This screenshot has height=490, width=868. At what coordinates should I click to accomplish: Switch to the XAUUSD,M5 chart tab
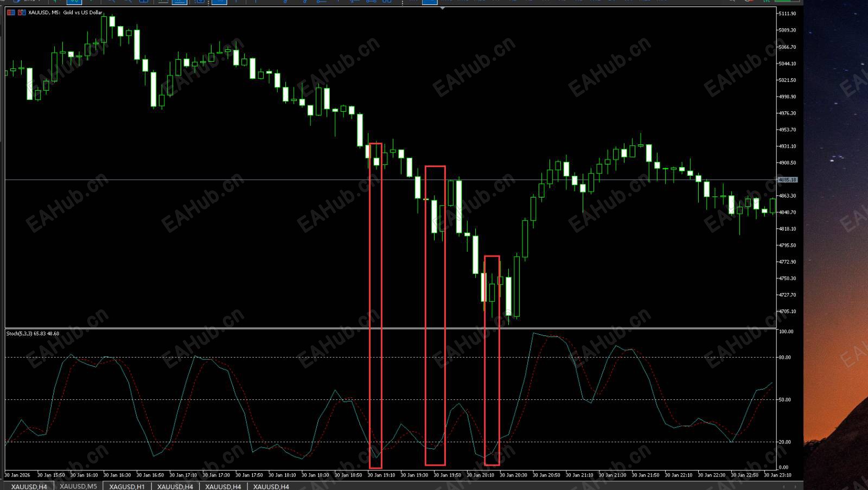(78, 486)
